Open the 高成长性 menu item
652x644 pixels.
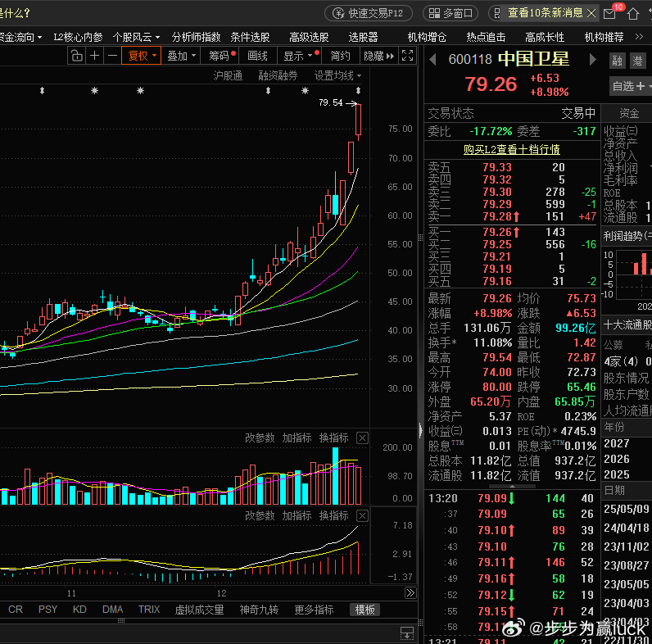[x=545, y=38]
